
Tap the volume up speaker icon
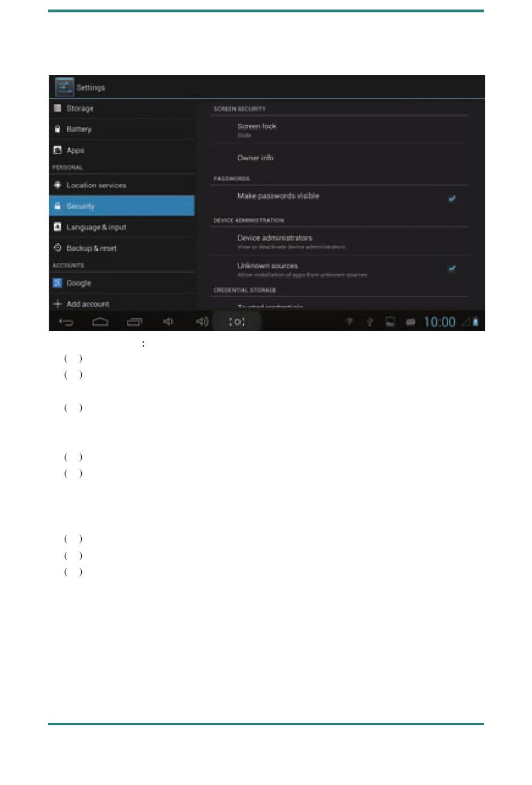point(202,322)
